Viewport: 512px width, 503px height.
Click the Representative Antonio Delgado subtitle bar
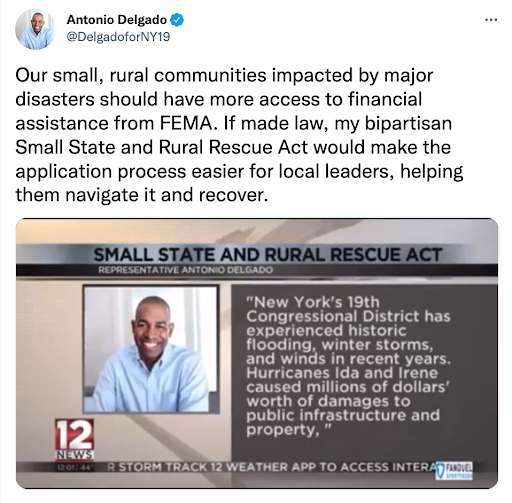186,270
